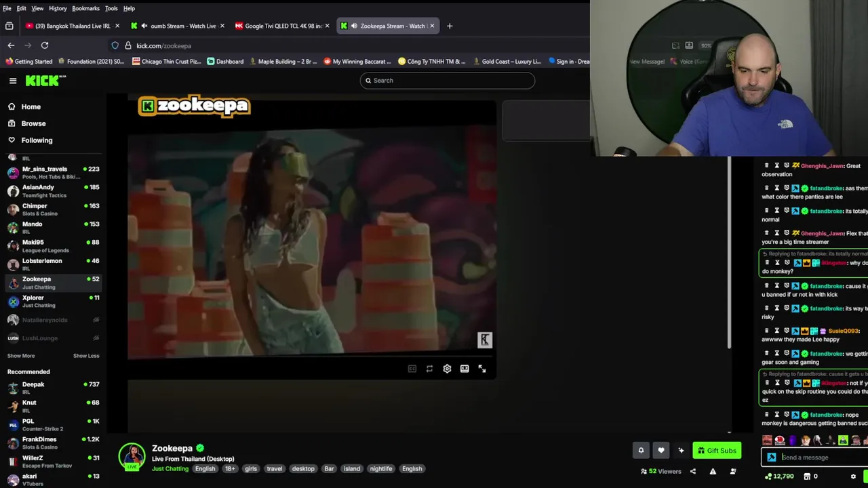Click the Gift Subs button
868x488 pixels.
click(717, 450)
